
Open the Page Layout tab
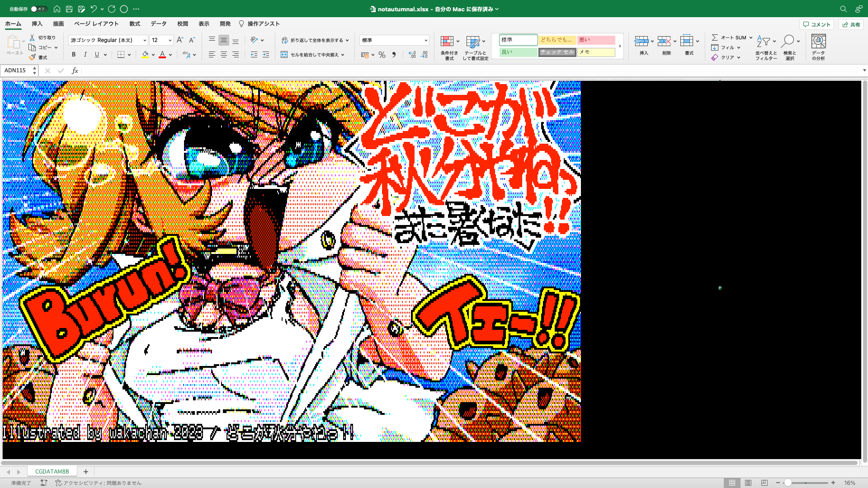[96, 24]
